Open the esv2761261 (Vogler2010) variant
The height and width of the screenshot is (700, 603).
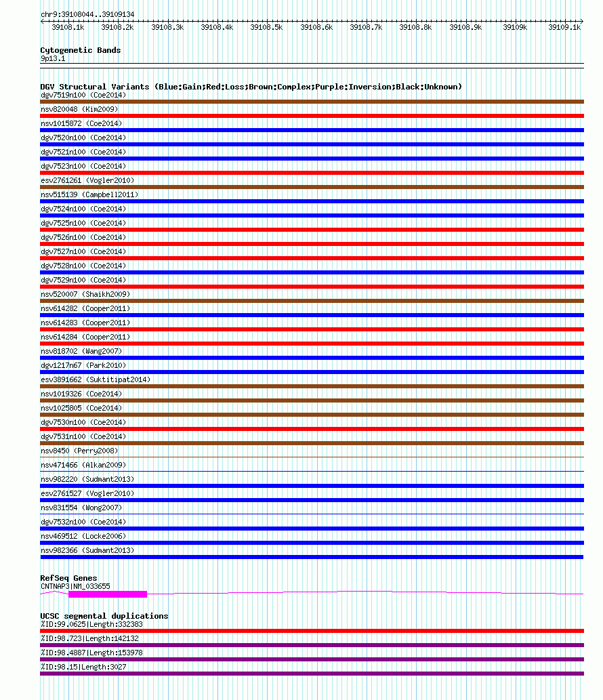(87, 180)
